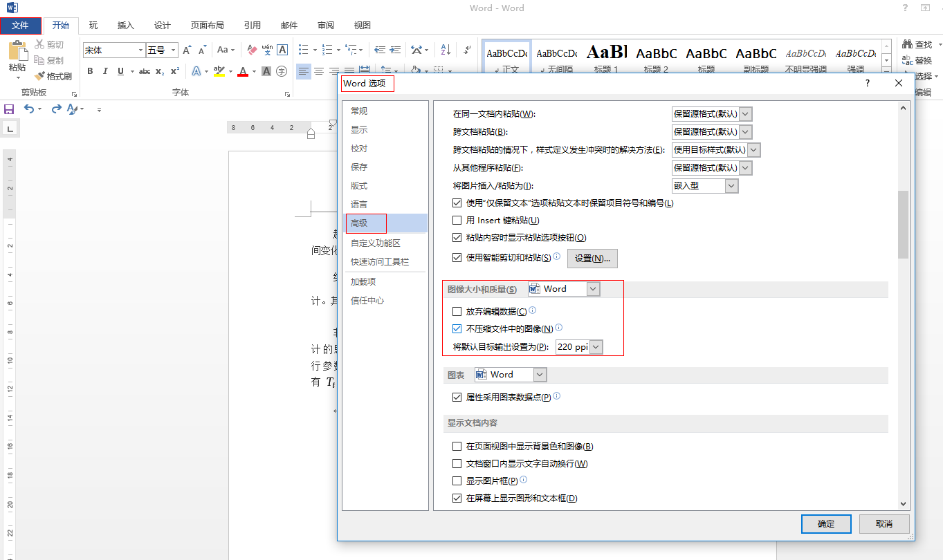The width and height of the screenshot is (943, 560).
Task: Click the Sort icon in the paragraph group
Action: [445, 50]
